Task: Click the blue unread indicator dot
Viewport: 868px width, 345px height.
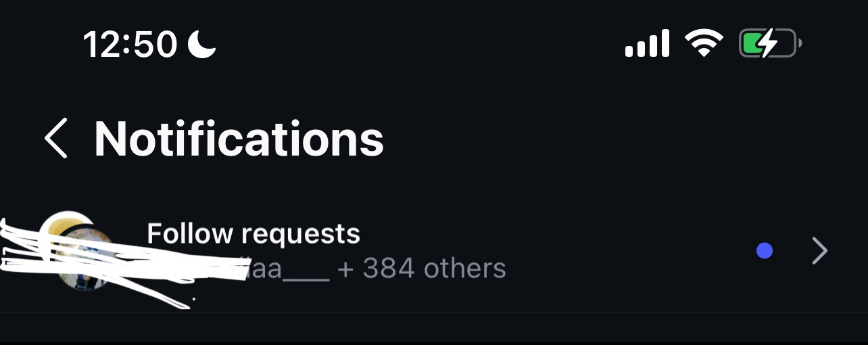Action: (x=765, y=252)
